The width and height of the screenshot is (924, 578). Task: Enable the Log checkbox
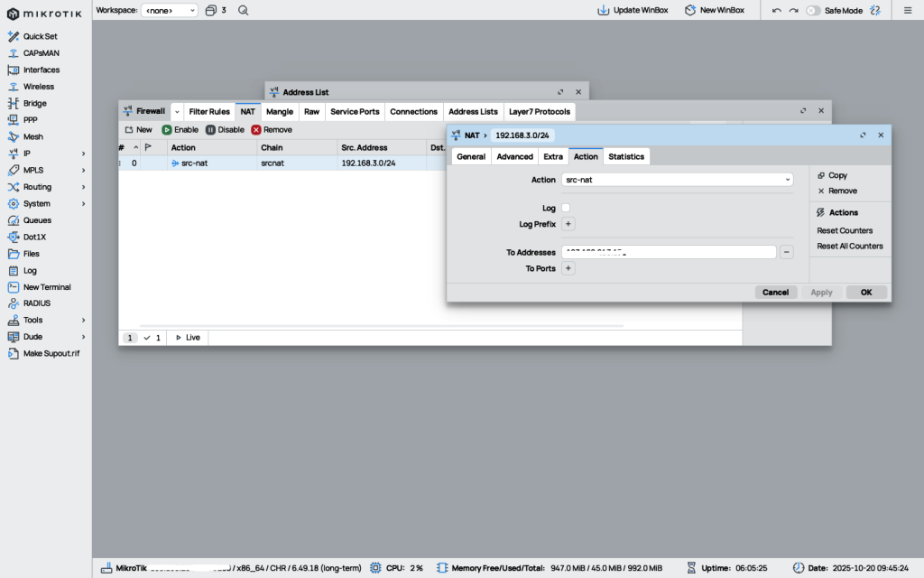(566, 208)
